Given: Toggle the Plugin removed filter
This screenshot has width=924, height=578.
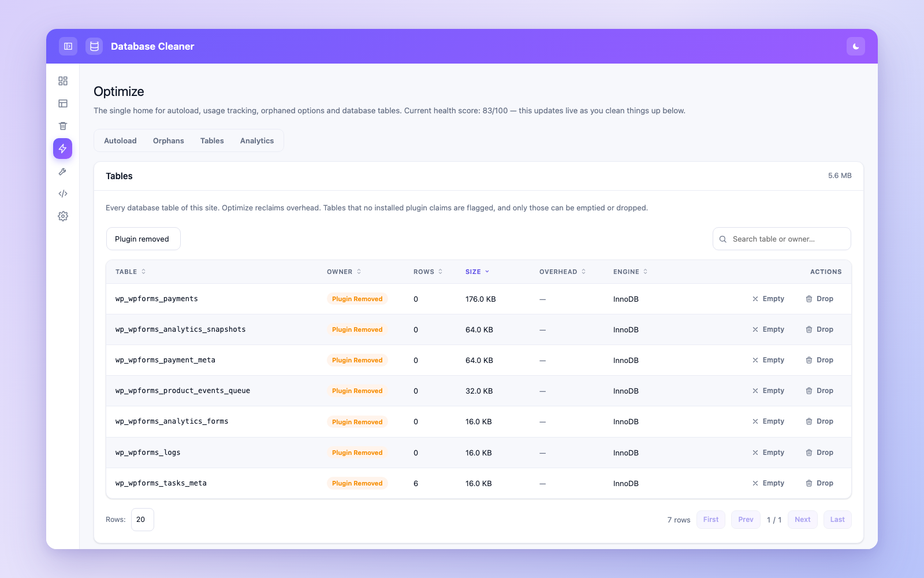Looking at the screenshot, I should point(143,239).
